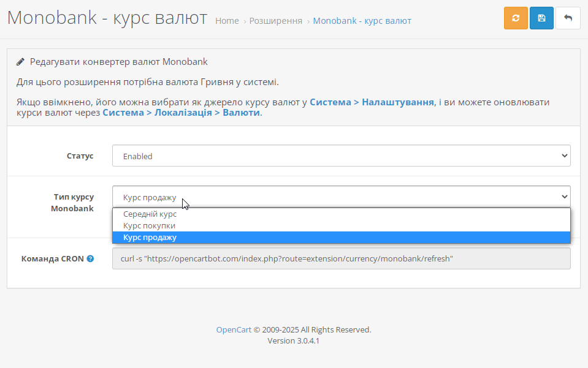Open the Статус dropdown showing Enabled
This screenshot has width=588, height=368.
tap(342, 156)
